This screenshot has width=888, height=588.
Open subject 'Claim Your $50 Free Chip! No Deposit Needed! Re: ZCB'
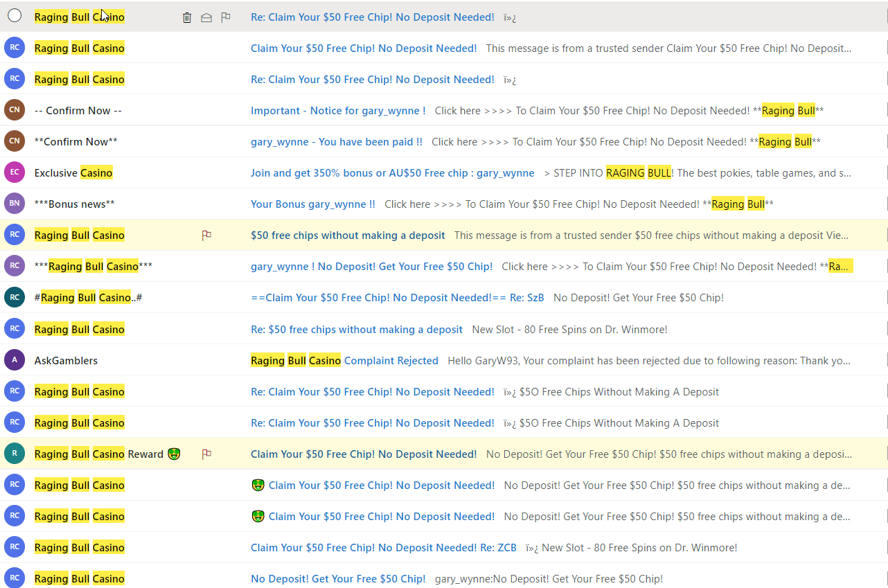[384, 548]
